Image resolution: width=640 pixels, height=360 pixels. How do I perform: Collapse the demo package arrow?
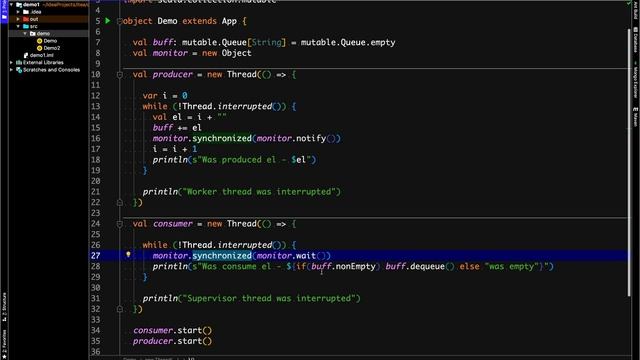tap(25, 33)
